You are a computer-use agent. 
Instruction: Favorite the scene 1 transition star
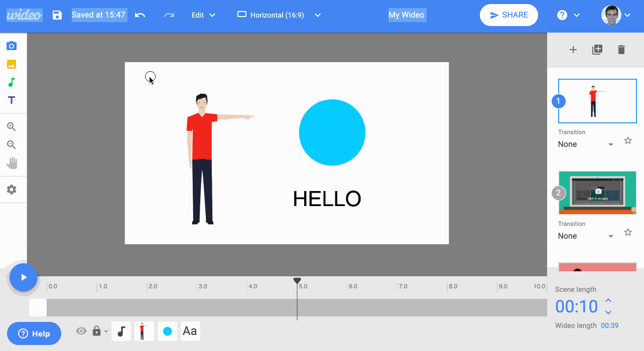(628, 141)
